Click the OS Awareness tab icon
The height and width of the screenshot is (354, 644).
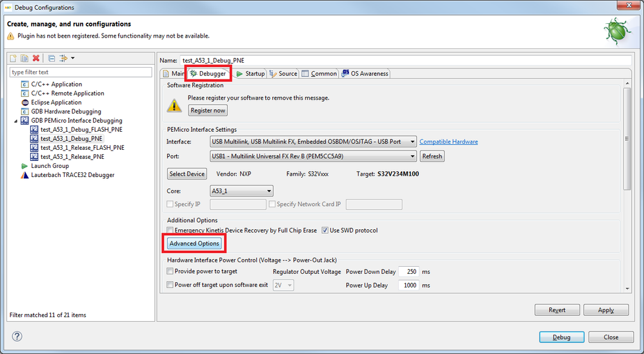coord(345,73)
